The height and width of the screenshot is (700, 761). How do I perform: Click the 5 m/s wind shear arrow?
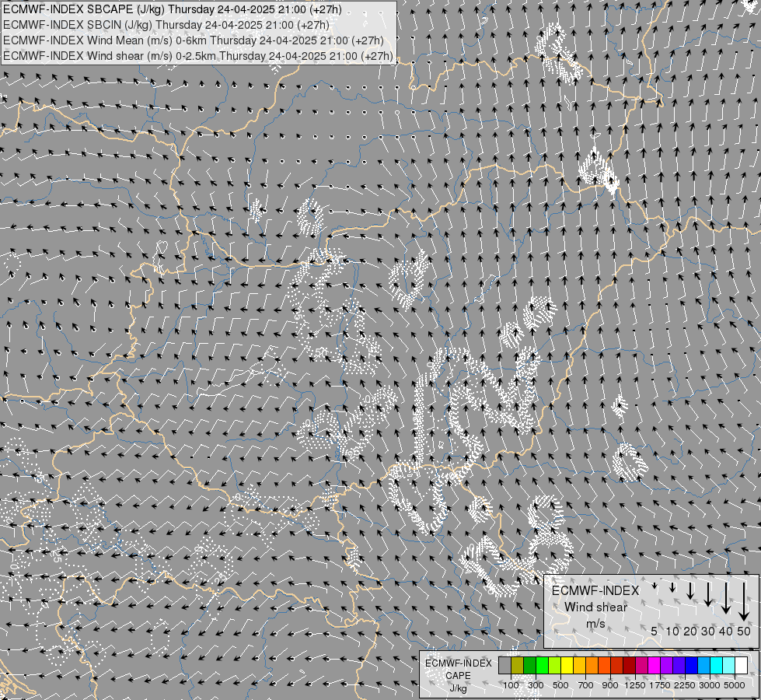point(655,586)
